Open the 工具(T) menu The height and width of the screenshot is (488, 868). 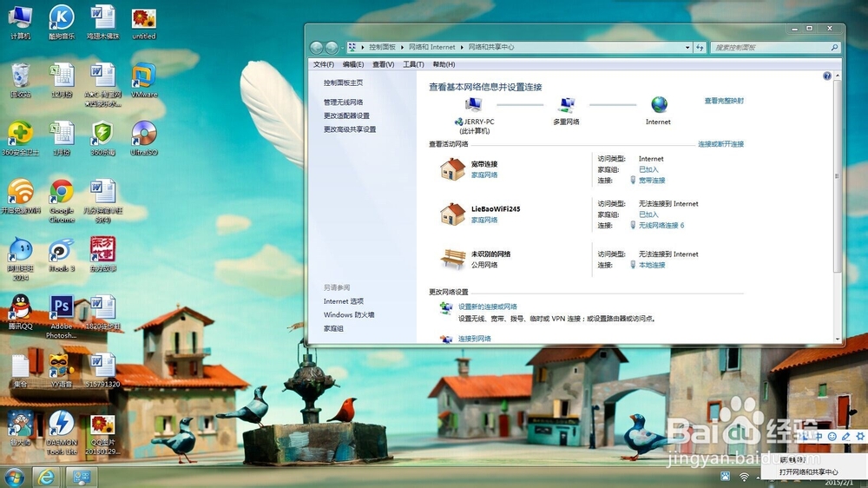point(413,65)
